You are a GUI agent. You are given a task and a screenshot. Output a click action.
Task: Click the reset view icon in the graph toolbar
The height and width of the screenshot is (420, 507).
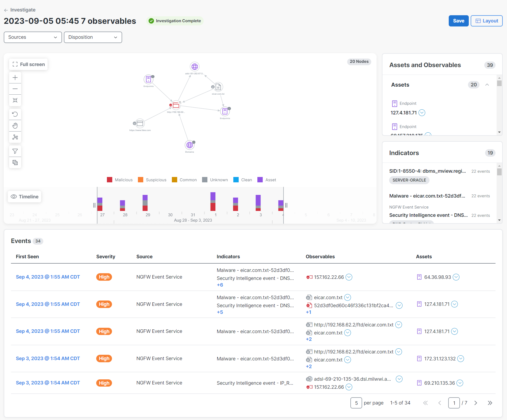pyautogui.click(x=15, y=114)
